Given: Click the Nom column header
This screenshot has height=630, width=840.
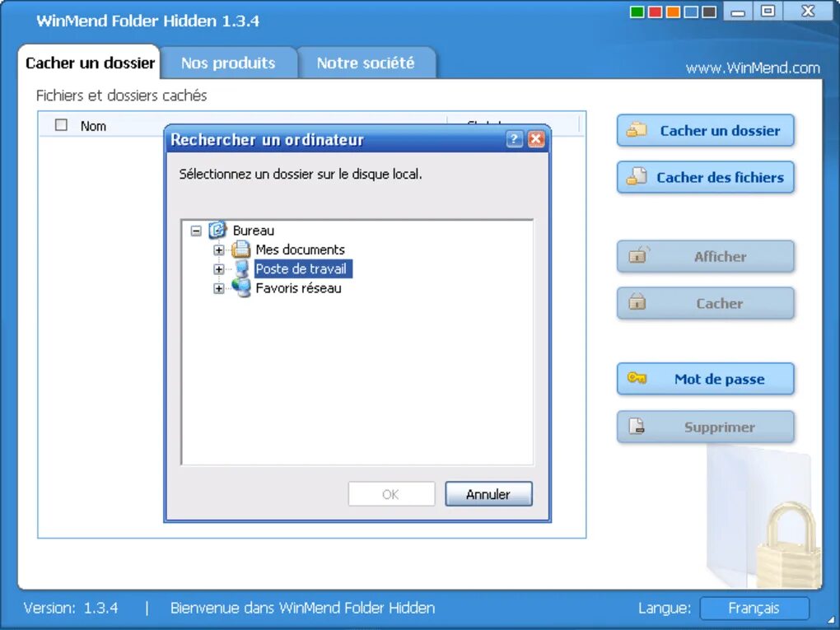Looking at the screenshot, I should click(93, 126).
